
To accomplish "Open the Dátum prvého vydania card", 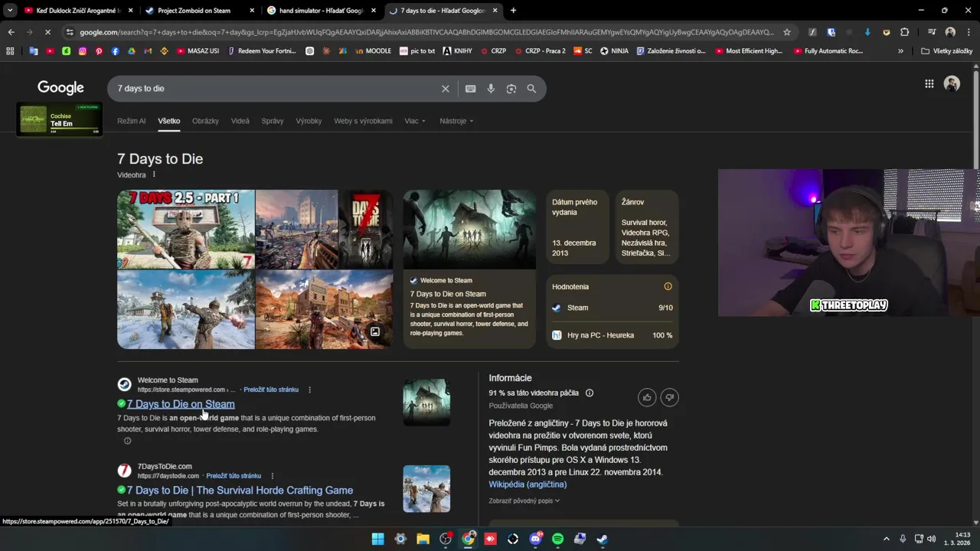I will (x=577, y=227).
